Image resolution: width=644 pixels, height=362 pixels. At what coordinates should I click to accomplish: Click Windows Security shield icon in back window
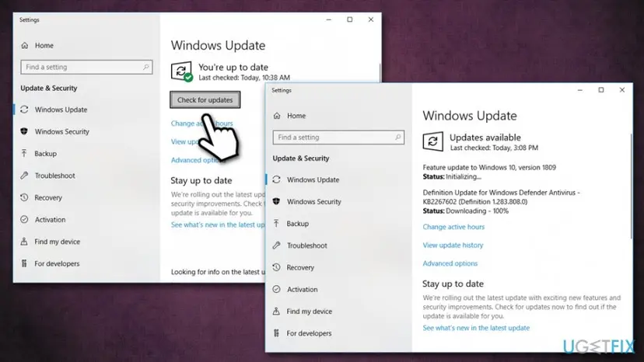point(24,131)
